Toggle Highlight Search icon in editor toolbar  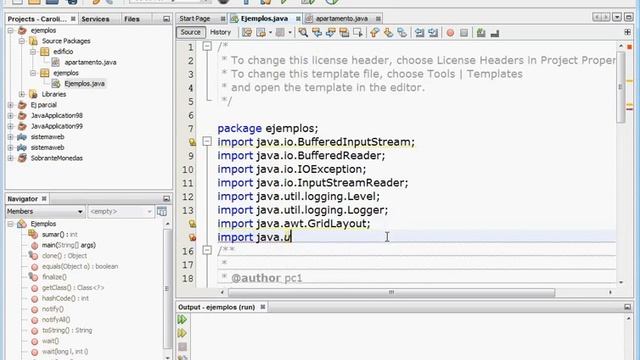coord(344,33)
